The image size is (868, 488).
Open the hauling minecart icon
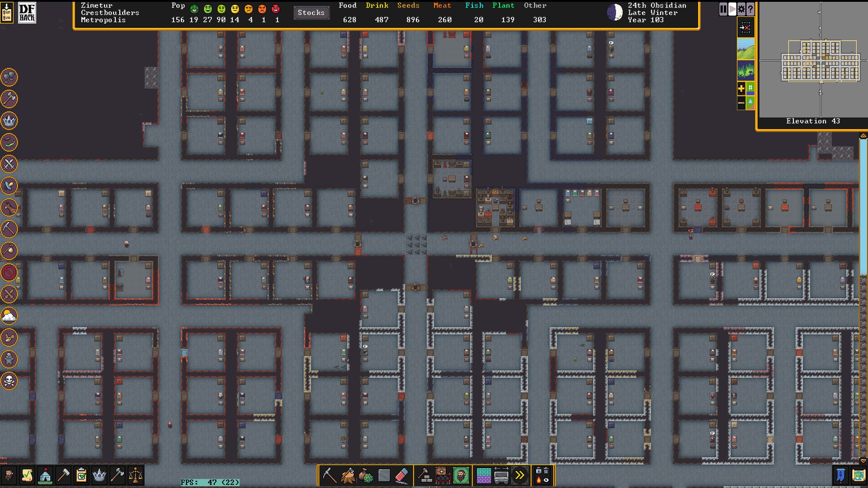[501, 475]
